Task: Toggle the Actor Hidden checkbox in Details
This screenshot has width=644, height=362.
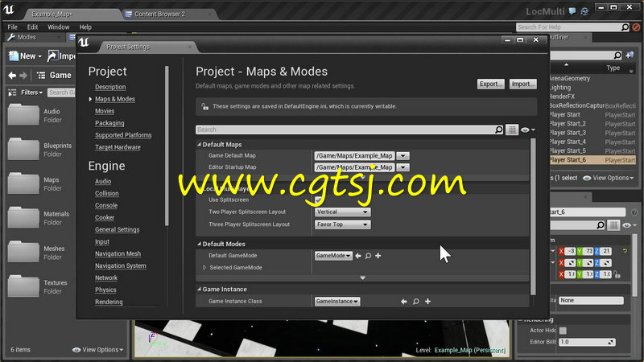Action: click(563, 331)
